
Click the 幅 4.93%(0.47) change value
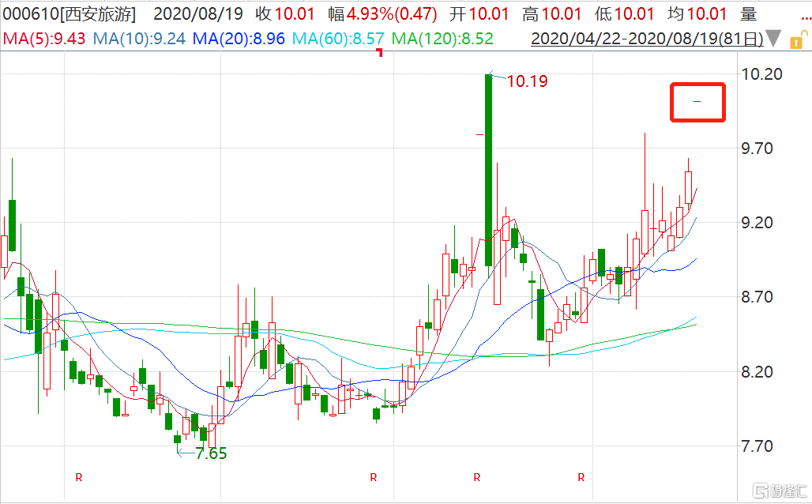pos(382,14)
